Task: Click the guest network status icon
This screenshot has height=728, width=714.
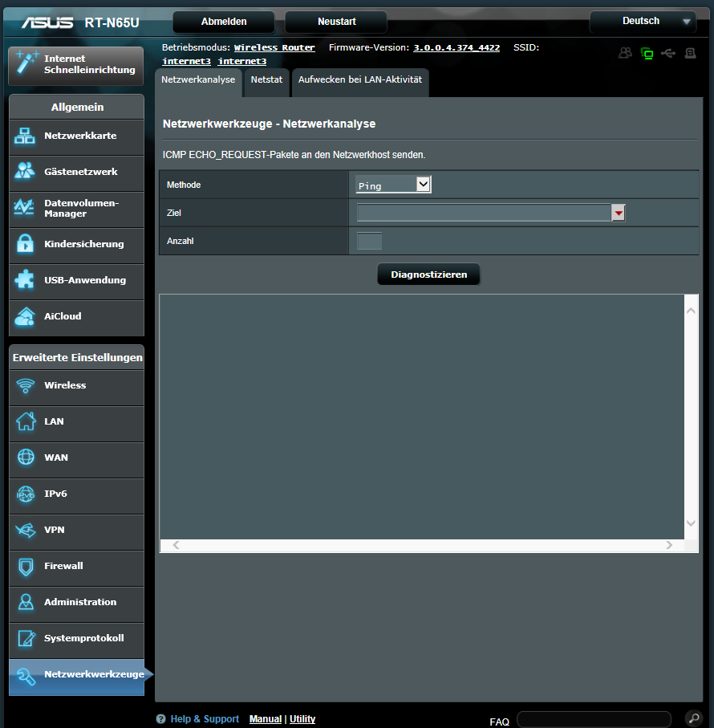Action: [625, 54]
